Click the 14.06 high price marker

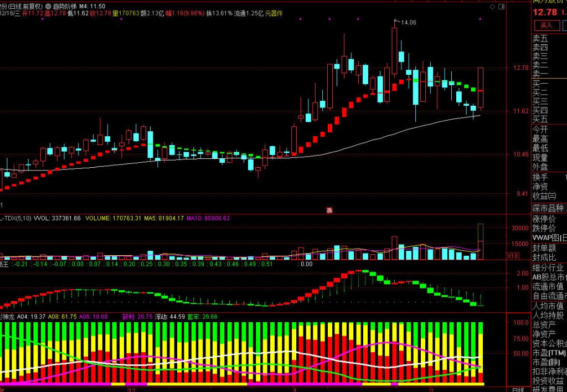pyautogui.click(x=408, y=23)
